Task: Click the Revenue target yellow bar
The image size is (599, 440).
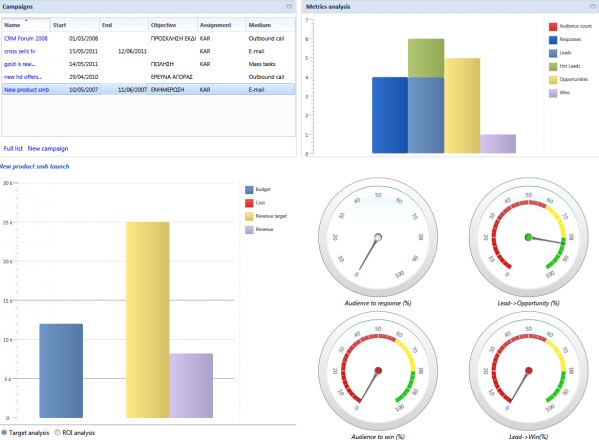Action: point(148,320)
